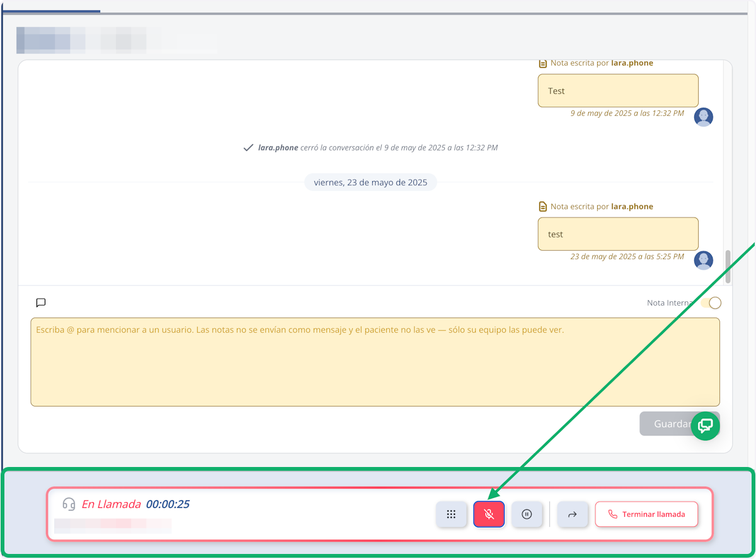Screen dimensions: 756x559
Task: Transfer the call with the arrow button
Action: (x=573, y=514)
